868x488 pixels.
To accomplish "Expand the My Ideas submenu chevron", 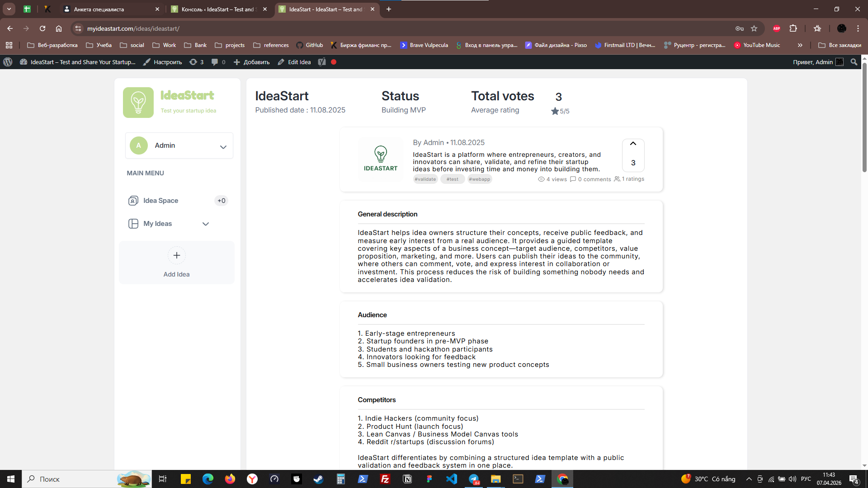I will pos(206,224).
